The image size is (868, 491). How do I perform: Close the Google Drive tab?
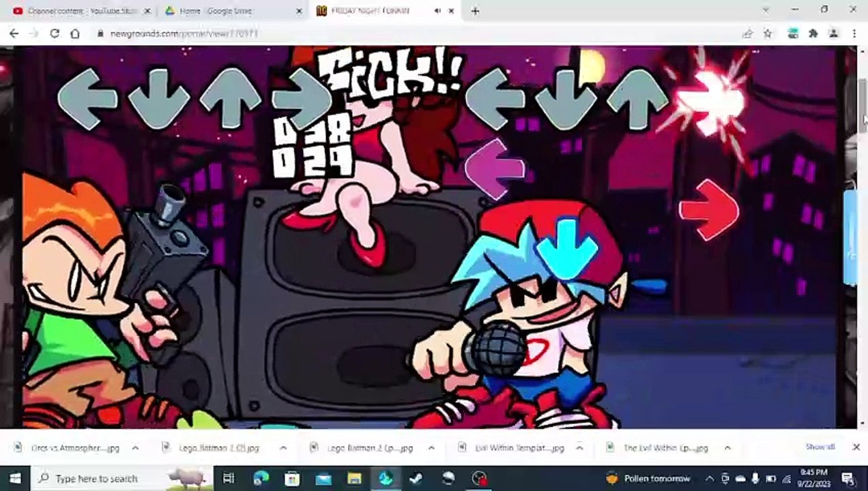[299, 11]
